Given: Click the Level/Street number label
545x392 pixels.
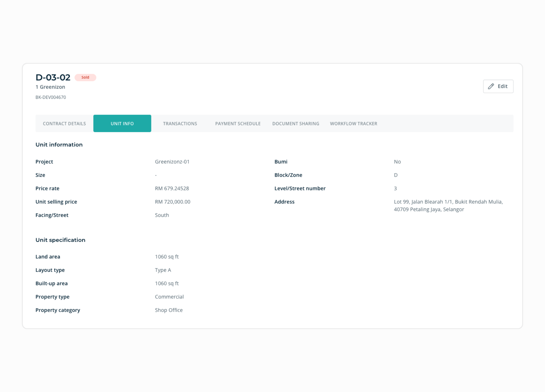Looking at the screenshot, I should [300, 188].
